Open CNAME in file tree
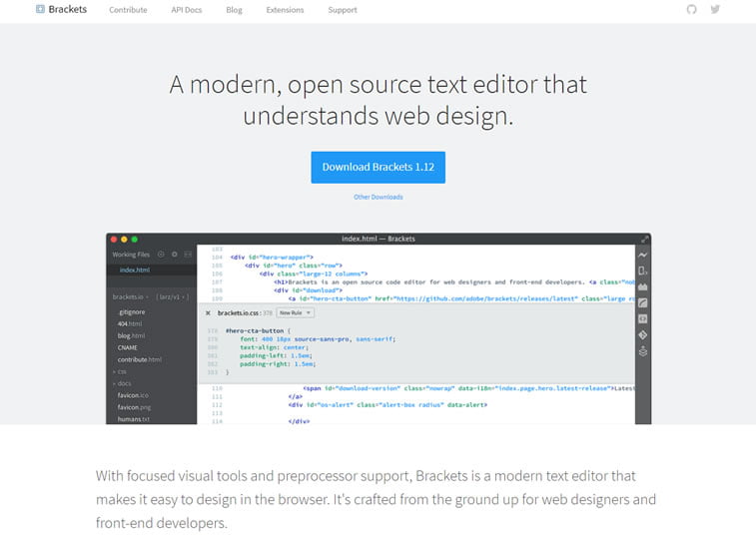Image resolution: width=756 pixels, height=545 pixels. pyautogui.click(x=127, y=347)
